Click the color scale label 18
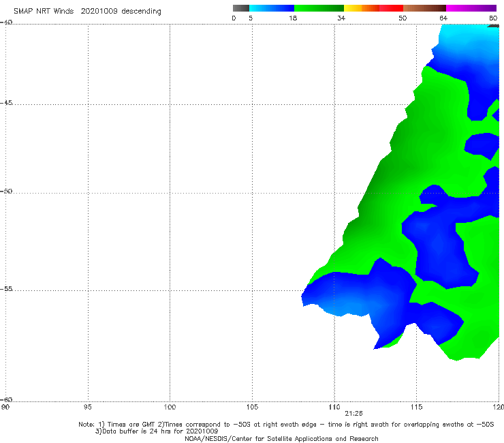 [x=293, y=18]
